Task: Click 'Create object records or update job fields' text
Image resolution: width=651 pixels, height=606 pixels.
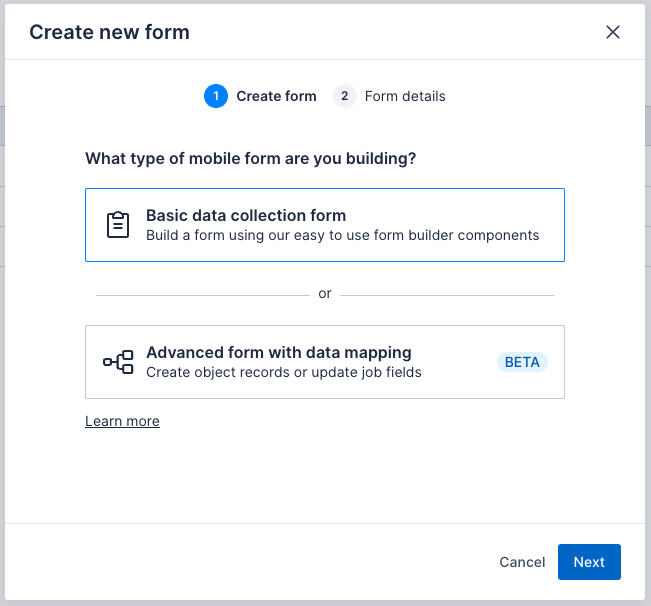Action: pyautogui.click(x=284, y=372)
